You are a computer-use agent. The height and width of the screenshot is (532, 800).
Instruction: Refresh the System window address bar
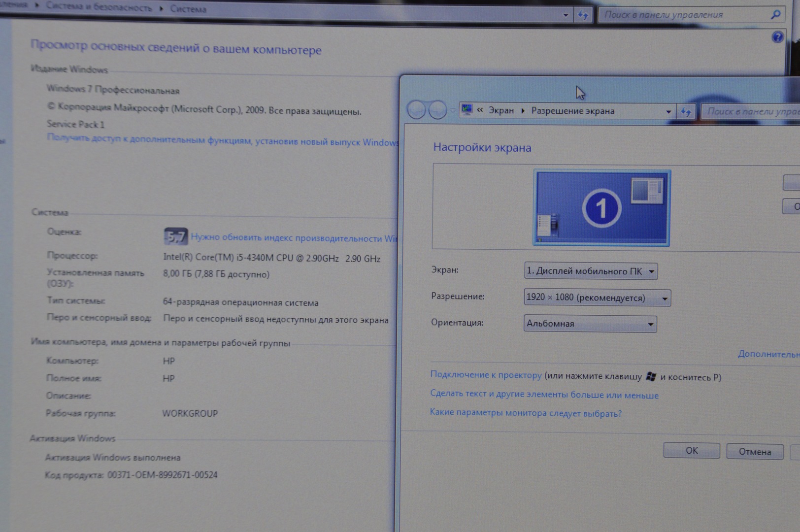tap(583, 15)
